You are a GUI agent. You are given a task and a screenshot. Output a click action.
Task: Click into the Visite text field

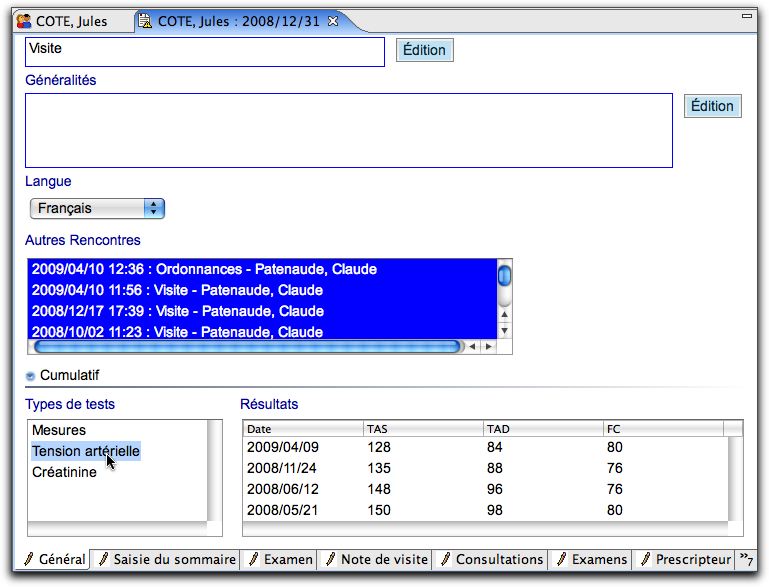(x=205, y=52)
